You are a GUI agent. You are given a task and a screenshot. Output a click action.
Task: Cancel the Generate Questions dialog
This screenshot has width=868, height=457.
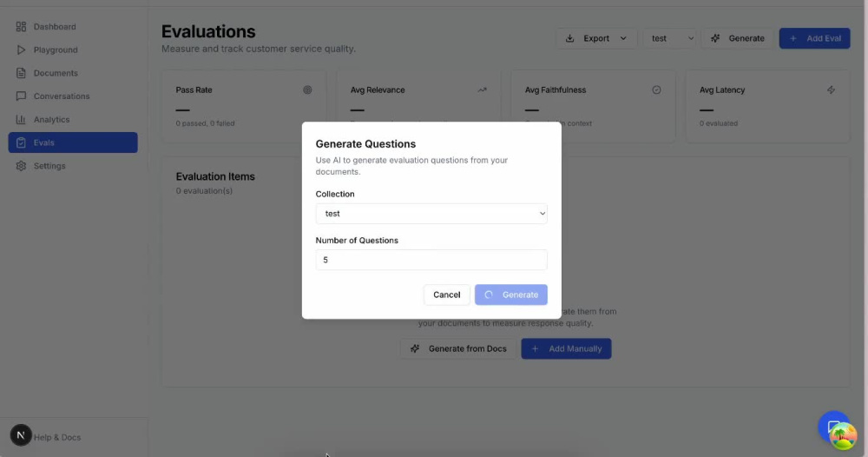coord(447,295)
